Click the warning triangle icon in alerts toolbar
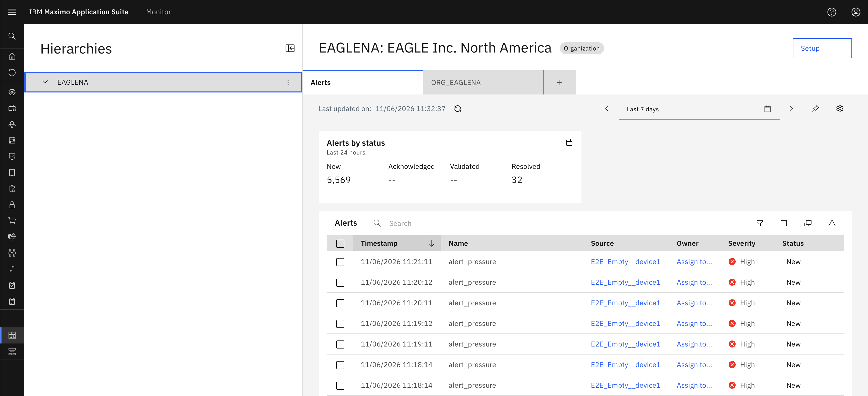This screenshot has width=868, height=396. 832,223
